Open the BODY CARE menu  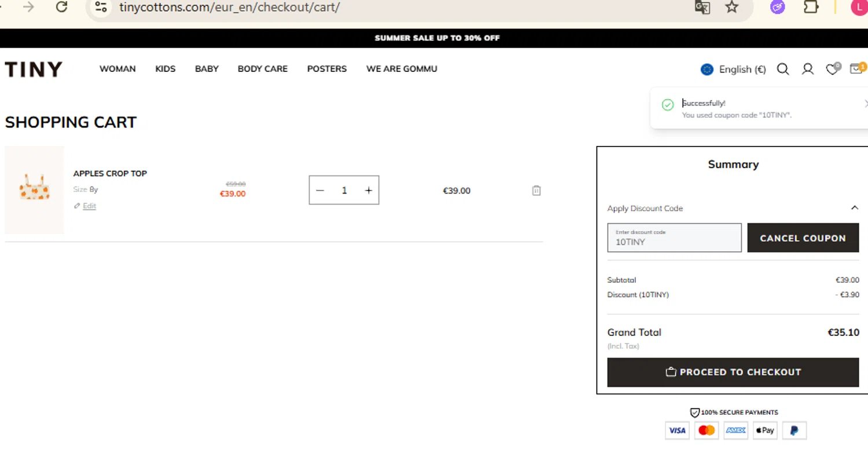[263, 69]
